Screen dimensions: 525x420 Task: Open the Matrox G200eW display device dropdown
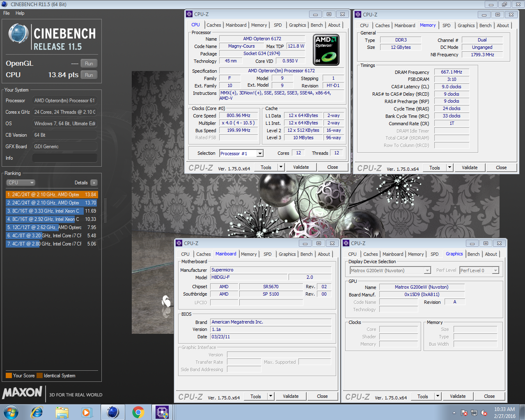[x=390, y=271]
